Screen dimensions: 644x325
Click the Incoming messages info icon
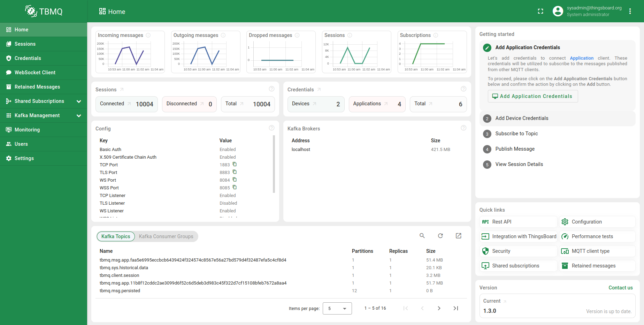click(148, 35)
